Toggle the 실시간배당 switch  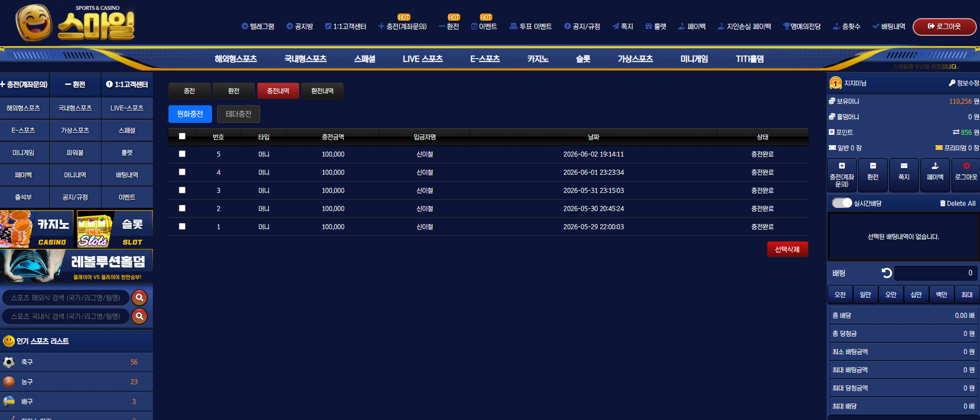842,203
